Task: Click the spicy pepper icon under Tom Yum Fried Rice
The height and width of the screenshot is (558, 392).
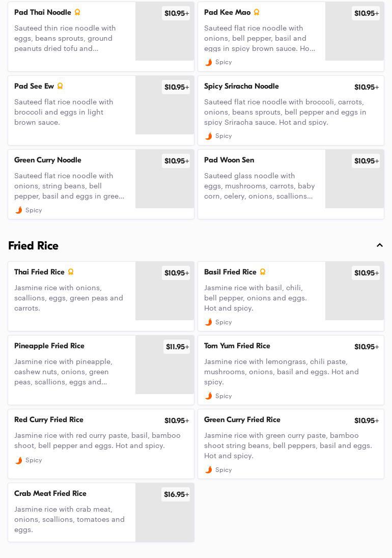Action: pyautogui.click(x=209, y=396)
